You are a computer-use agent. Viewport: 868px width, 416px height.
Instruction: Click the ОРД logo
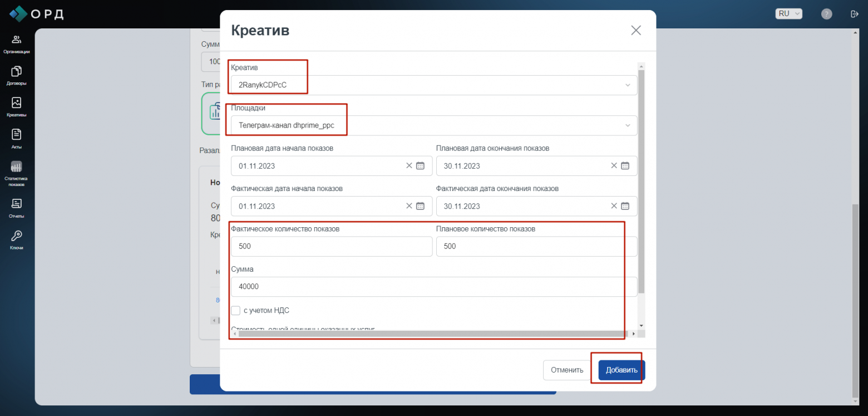point(37,13)
